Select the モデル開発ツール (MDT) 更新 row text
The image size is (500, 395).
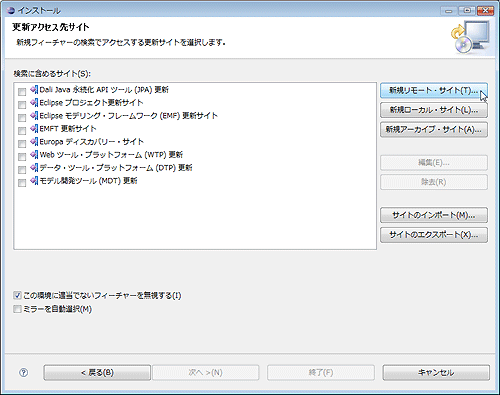pyautogui.click(x=88, y=181)
